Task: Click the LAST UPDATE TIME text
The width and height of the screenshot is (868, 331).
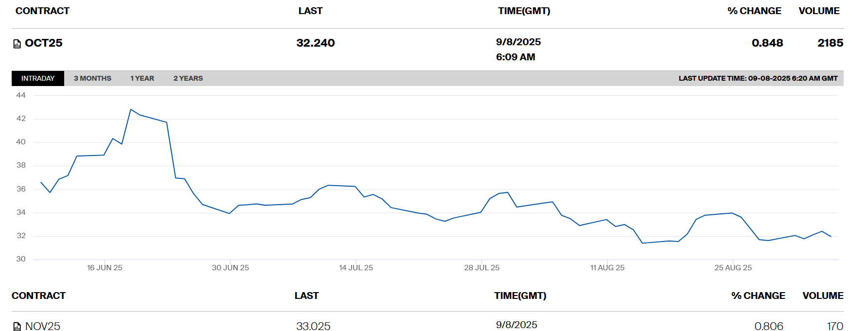Action: (x=758, y=78)
